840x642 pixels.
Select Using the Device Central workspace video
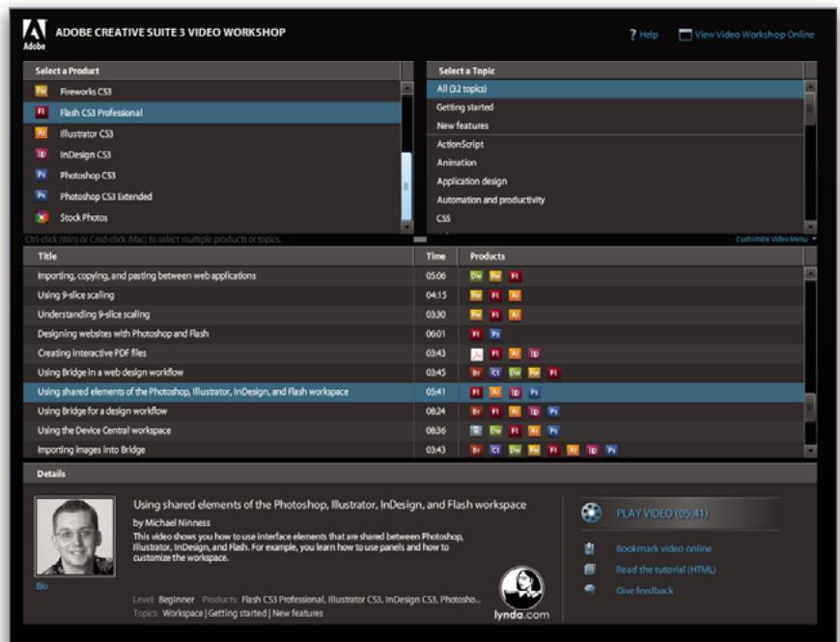[413, 431]
